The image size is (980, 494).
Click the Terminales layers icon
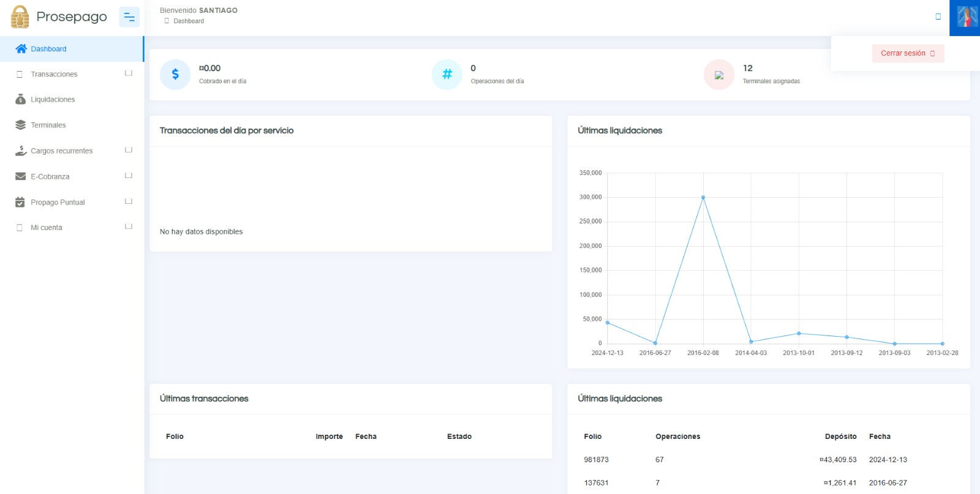click(x=20, y=125)
